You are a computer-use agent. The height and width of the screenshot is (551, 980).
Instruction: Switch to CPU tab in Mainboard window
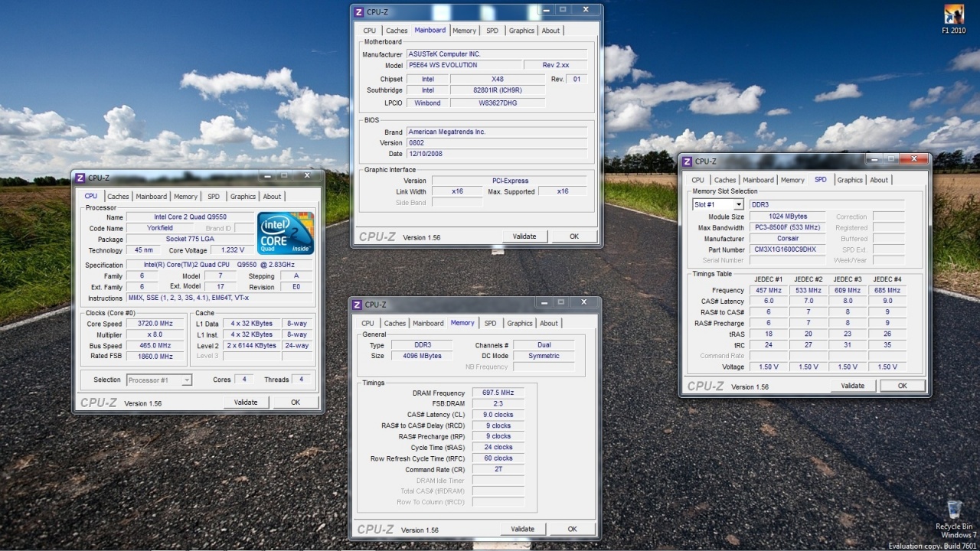pyautogui.click(x=370, y=31)
